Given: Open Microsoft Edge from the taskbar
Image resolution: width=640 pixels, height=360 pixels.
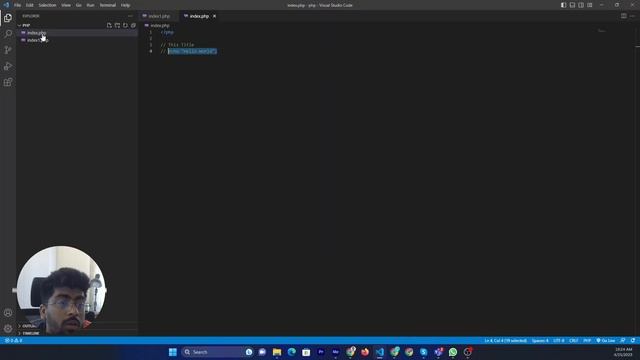Looking at the screenshot, I should point(291,352).
